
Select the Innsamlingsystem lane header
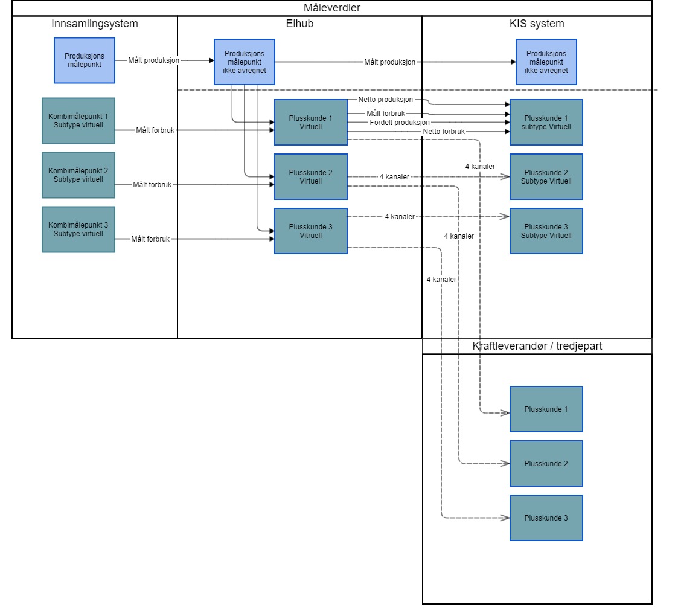(x=95, y=24)
